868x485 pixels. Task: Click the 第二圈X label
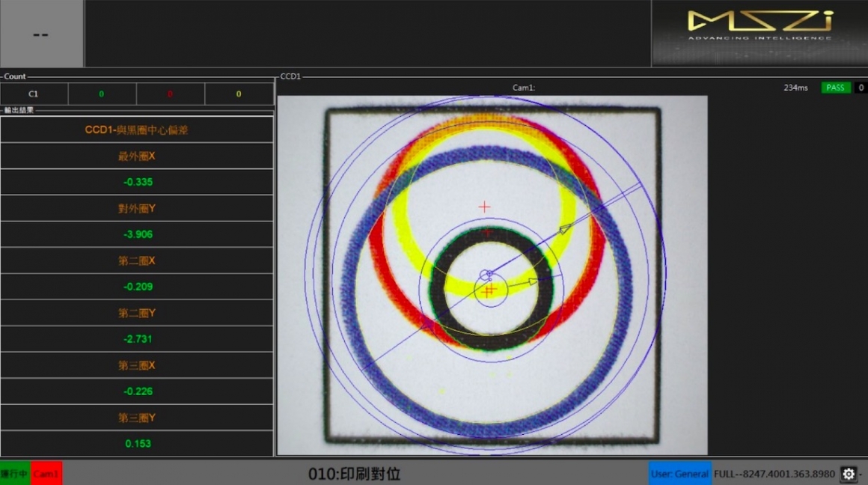pos(137,260)
